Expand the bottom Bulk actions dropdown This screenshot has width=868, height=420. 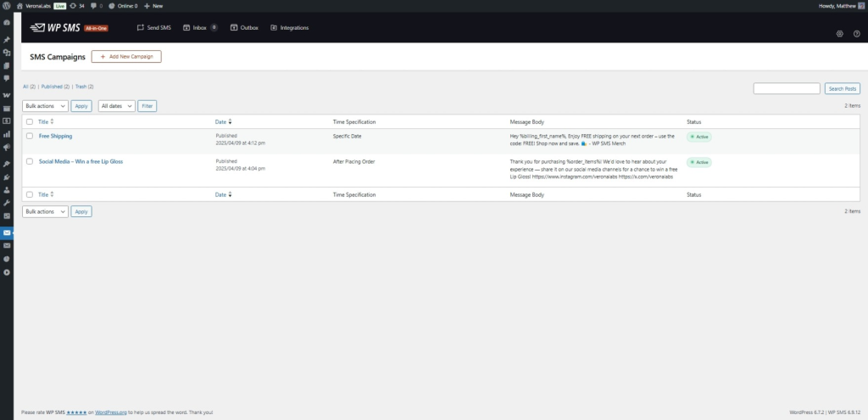pos(45,211)
